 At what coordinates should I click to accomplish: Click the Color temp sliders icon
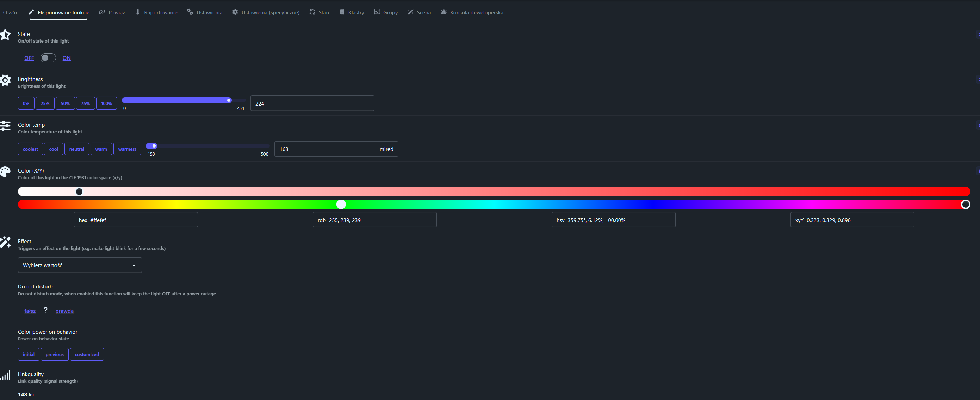[x=5, y=126]
